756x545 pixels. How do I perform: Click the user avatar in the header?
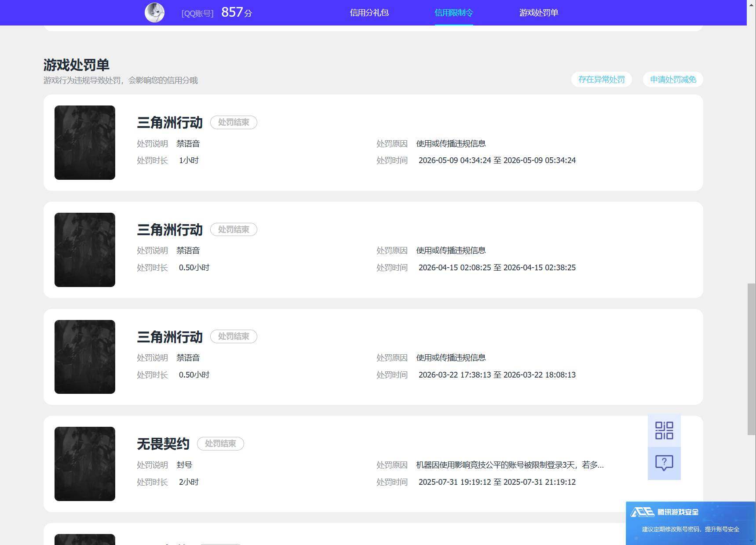tap(154, 12)
